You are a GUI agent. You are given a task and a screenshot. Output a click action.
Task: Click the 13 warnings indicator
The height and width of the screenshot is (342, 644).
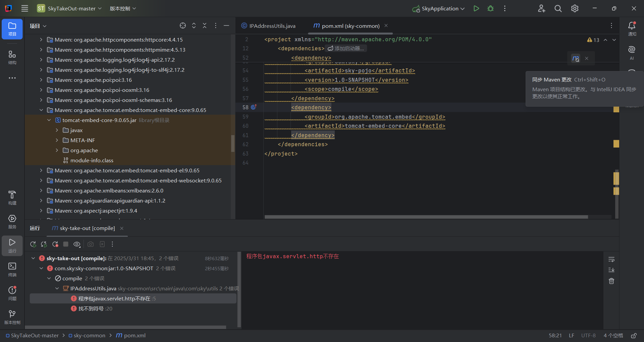pyautogui.click(x=593, y=40)
